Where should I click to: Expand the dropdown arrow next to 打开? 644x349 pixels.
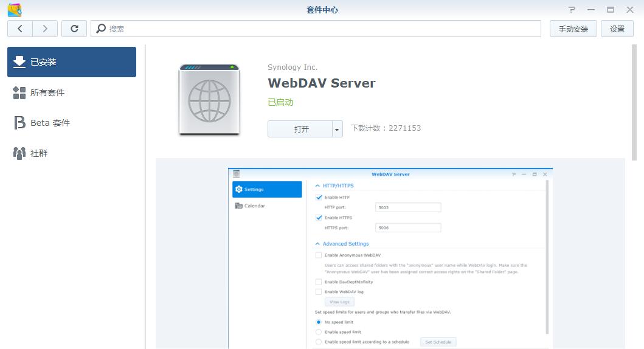pos(337,129)
